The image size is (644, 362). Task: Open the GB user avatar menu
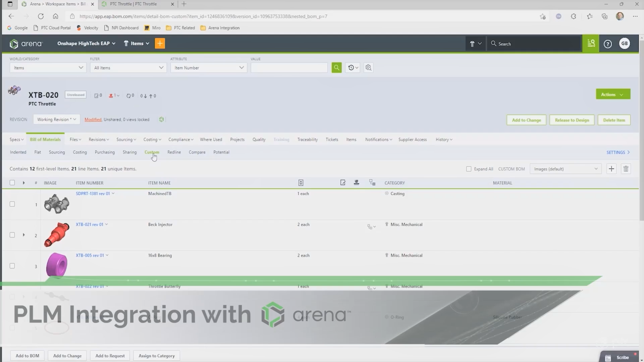point(624,44)
